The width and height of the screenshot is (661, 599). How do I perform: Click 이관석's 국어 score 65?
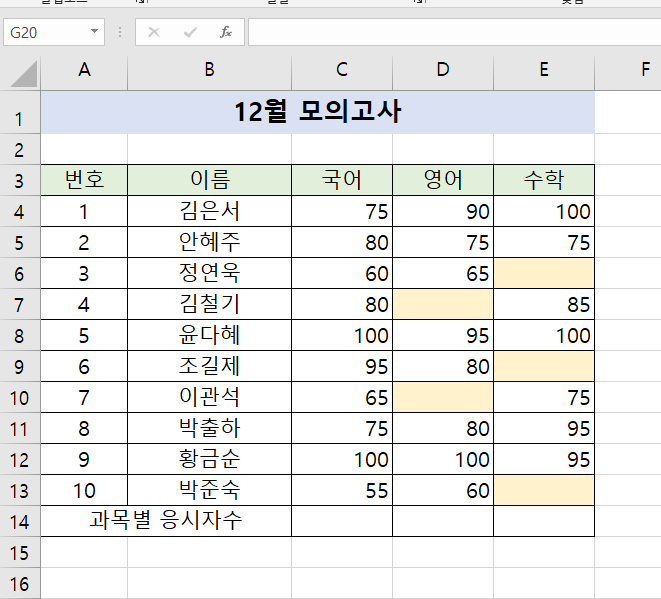pyautogui.click(x=342, y=397)
